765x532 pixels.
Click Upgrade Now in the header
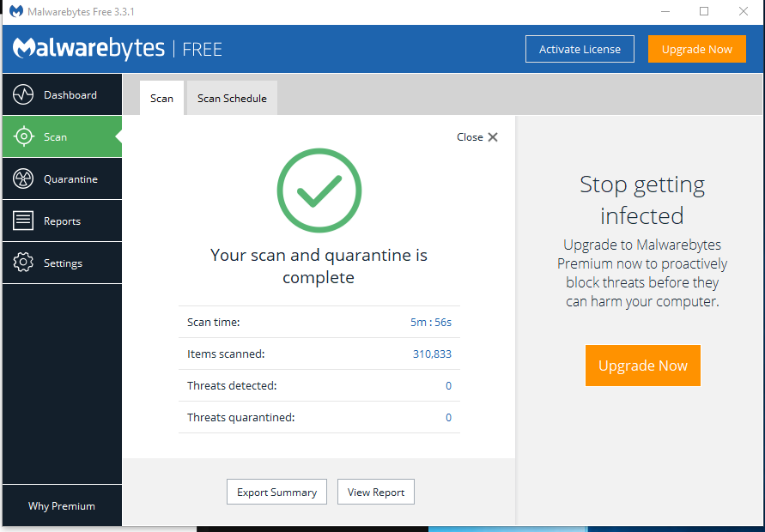[x=696, y=49]
